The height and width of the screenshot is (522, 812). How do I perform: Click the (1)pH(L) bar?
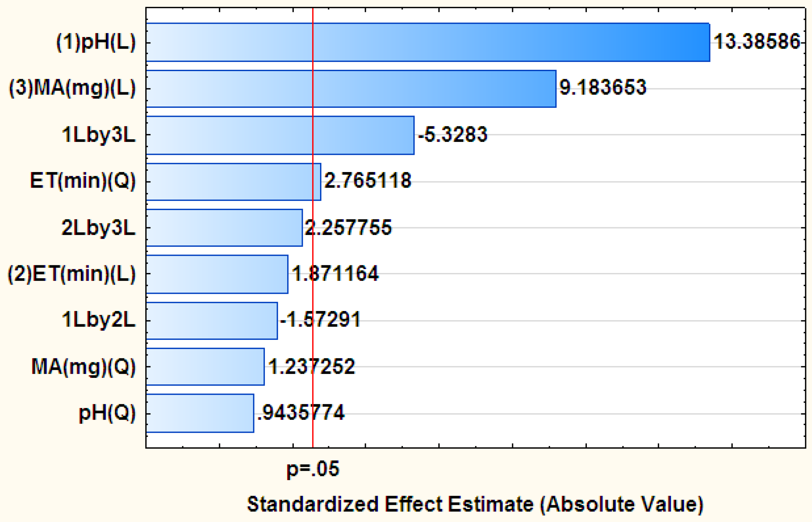pos(427,43)
